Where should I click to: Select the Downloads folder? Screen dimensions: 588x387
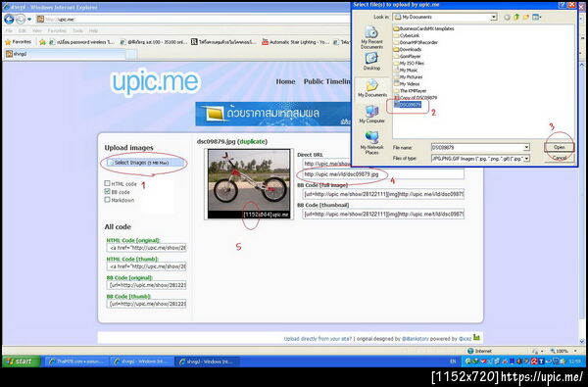coord(408,50)
